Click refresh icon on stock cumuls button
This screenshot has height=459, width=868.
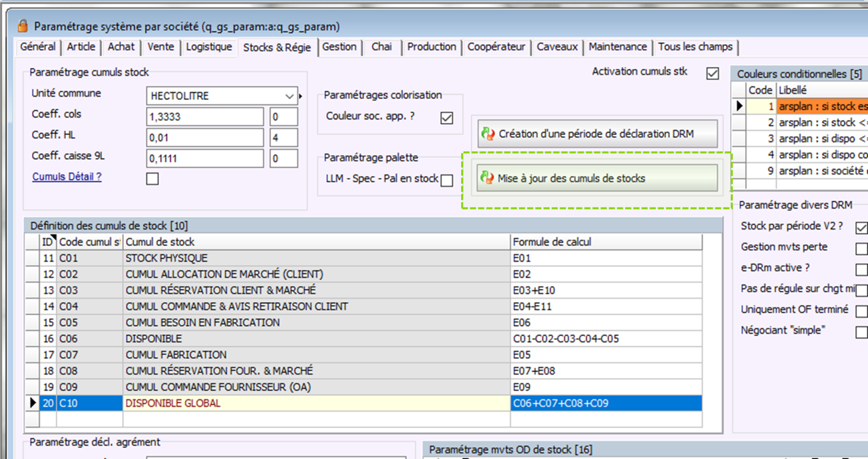(487, 178)
